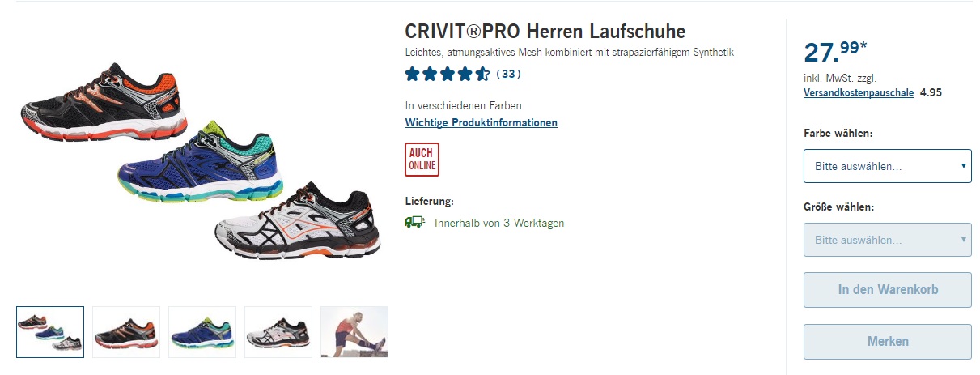
Task: Open the Versandkostenpauschale link
Action: pyautogui.click(x=859, y=92)
